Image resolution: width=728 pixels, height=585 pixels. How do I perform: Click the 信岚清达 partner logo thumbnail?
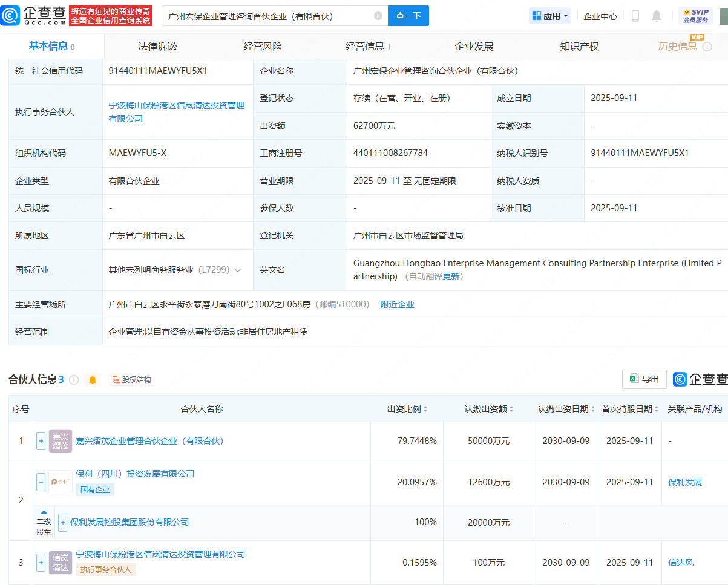[x=61, y=562]
